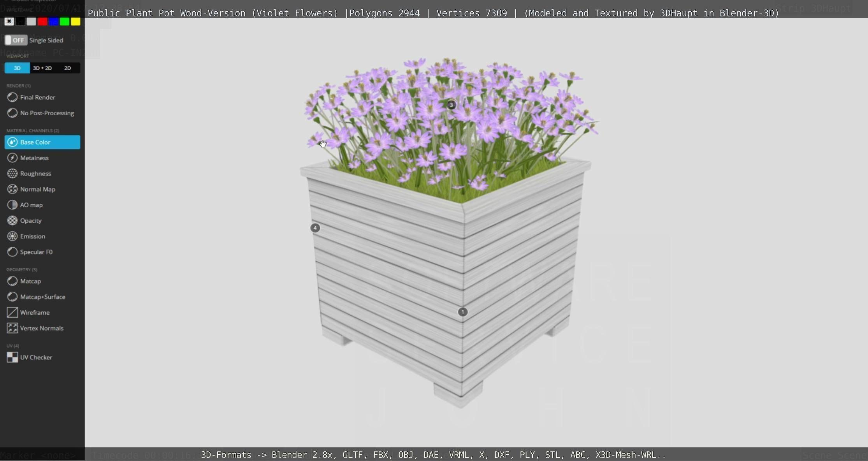The width and height of the screenshot is (868, 461).
Task: Open annotation 4 on the planter side
Action: point(315,228)
